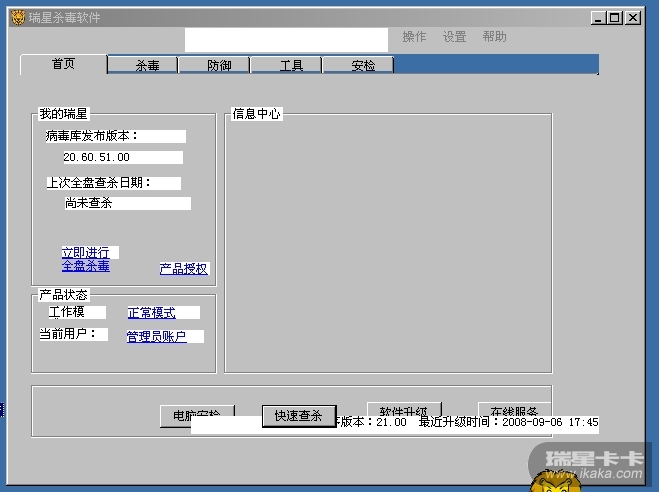The width and height of the screenshot is (659, 492).
Task: Click the 病毒库发布版本 label
Action: tap(92, 136)
